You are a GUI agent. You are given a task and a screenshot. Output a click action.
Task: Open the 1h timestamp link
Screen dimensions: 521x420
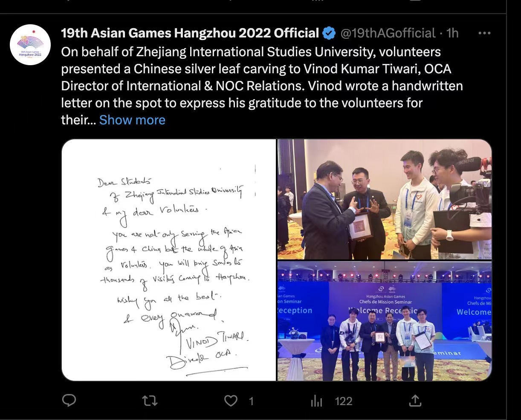(x=452, y=33)
